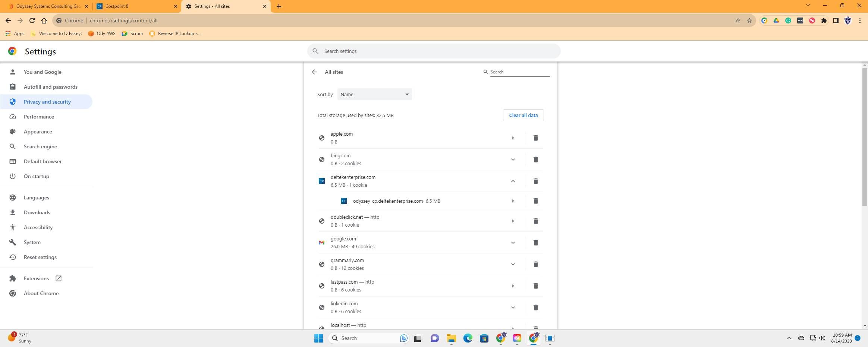
Task: Open Search engine settings section
Action: pos(46,146)
